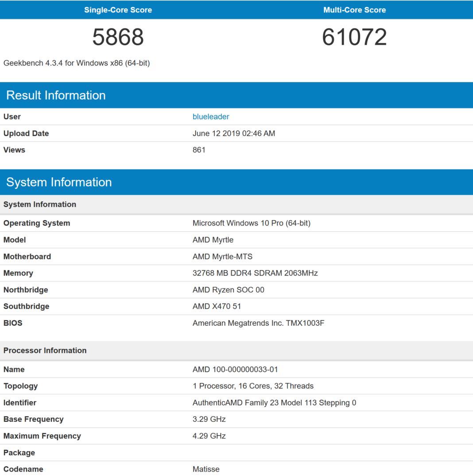The height and width of the screenshot is (476, 473).
Task: Select the Northbridge value AMD Ryzen SOC 00
Action: click(x=228, y=289)
